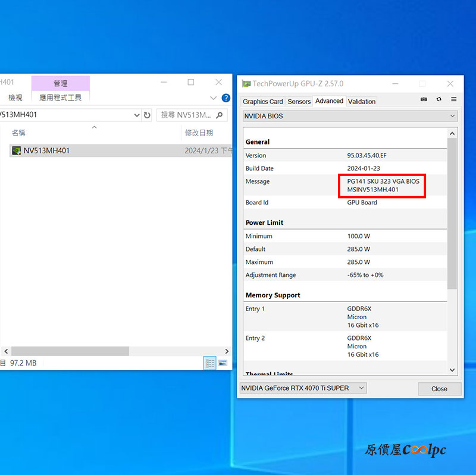
Task: Click the file date 2024/1/23
Action: [x=202, y=150]
